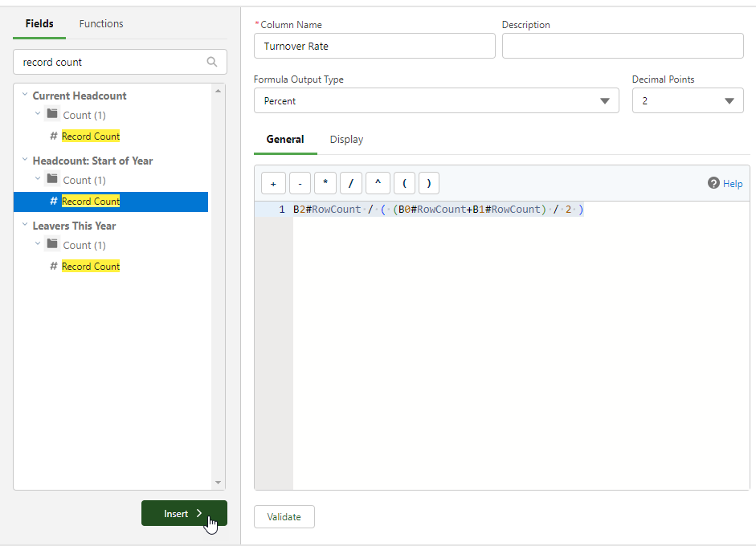Click the search magnifier icon

212,62
